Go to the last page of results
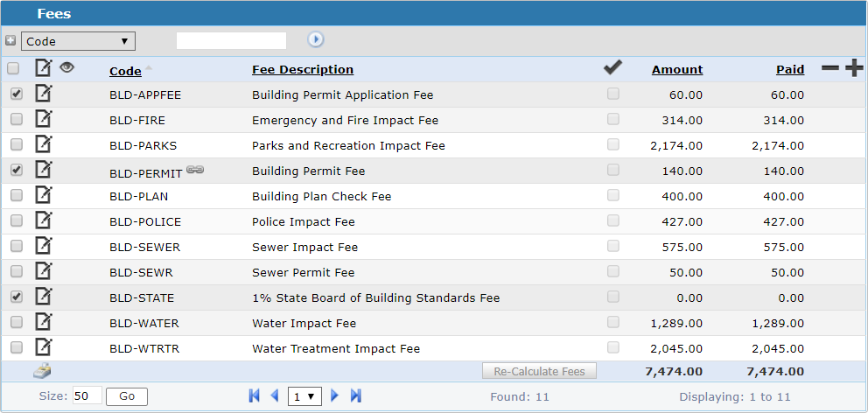The height and width of the screenshot is (413, 868). click(356, 396)
